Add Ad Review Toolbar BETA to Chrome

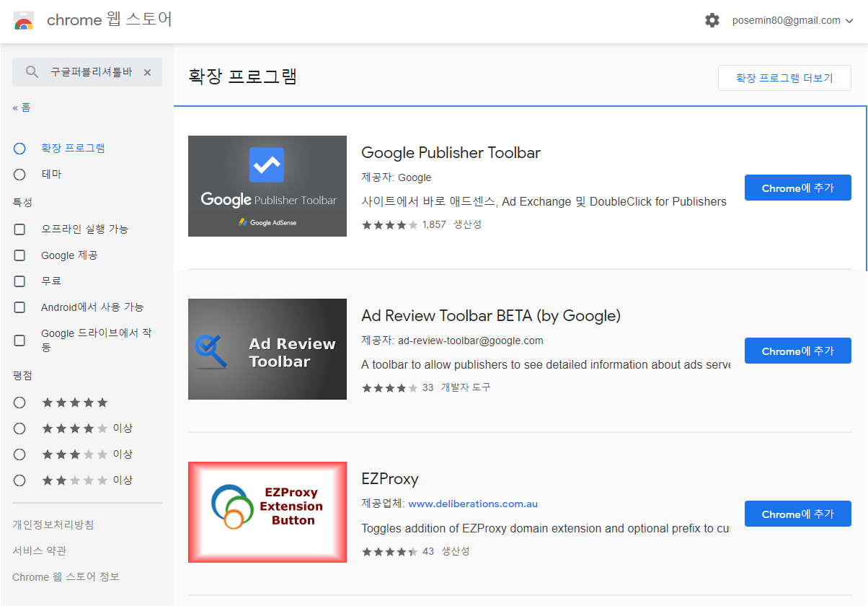pos(798,351)
